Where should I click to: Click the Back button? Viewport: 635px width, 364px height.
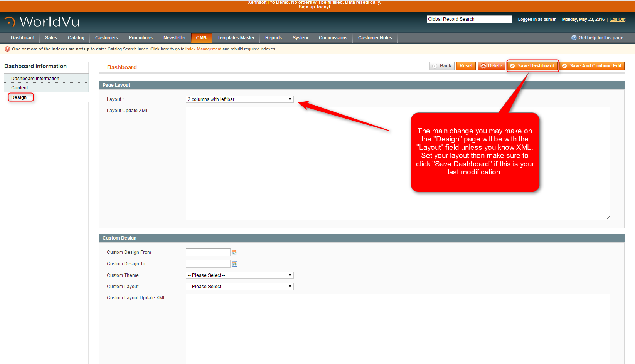coord(442,66)
